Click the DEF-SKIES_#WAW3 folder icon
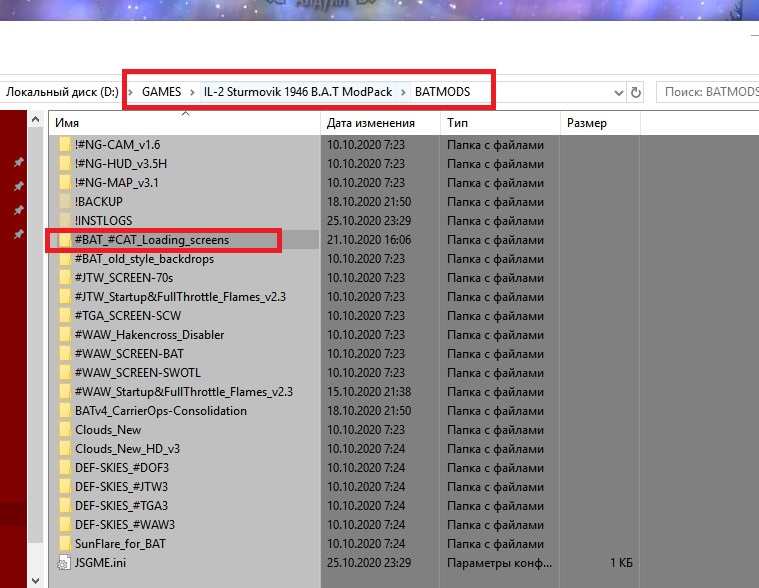759x588 pixels. click(x=65, y=525)
